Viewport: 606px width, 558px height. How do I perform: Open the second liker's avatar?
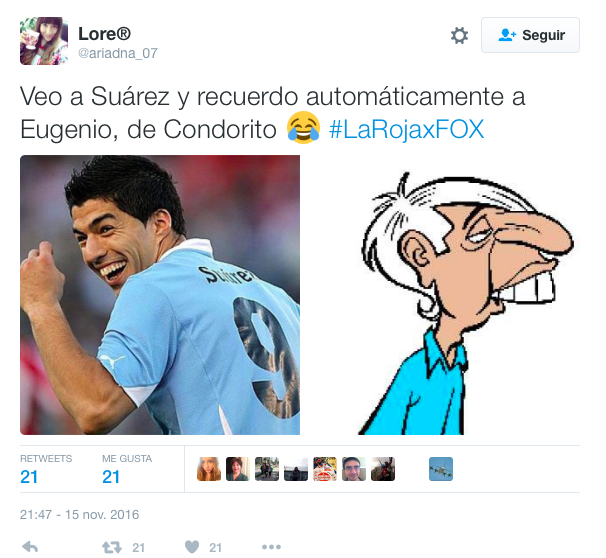click(x=238, y=469)
